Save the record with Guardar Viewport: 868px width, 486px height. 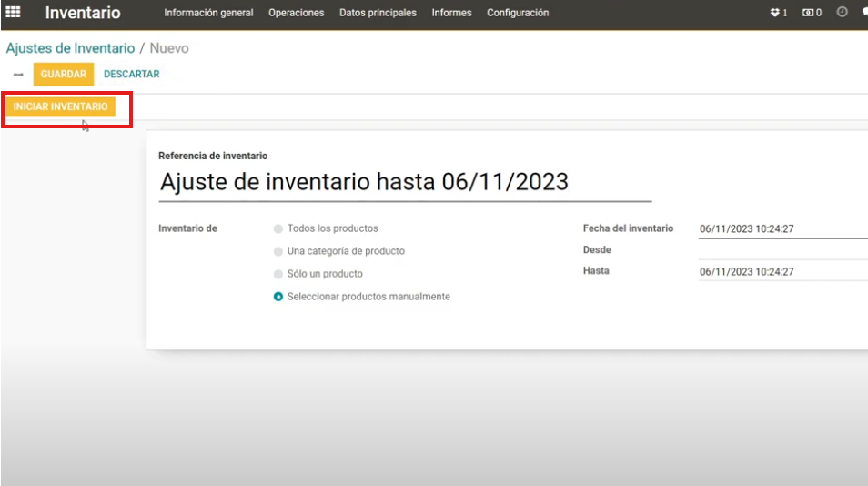tap(63, 74)
